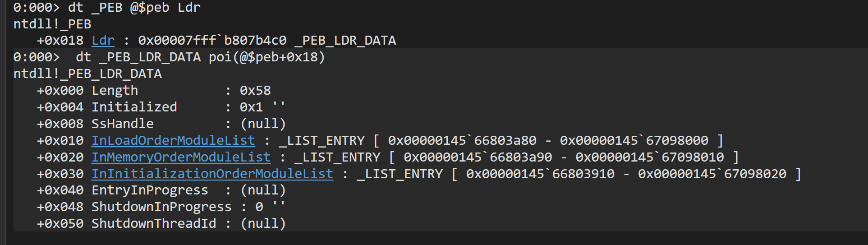Image resolution: width=868 pixels, height=245 pixels.
Task: Follow the InMemoryOrderModuleList link
Action: pos(181,157)
